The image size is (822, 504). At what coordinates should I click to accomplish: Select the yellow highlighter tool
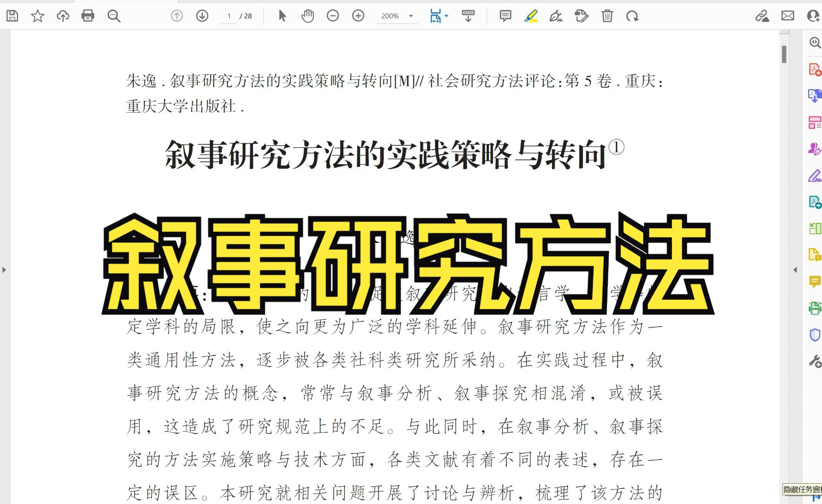531,16
